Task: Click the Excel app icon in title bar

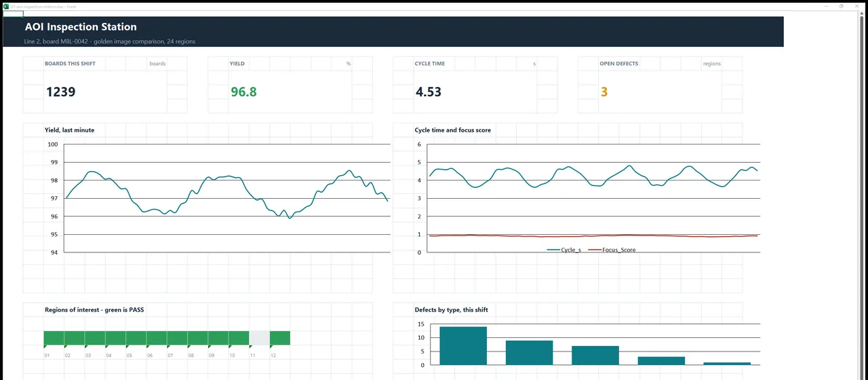Action: point(5,6)
